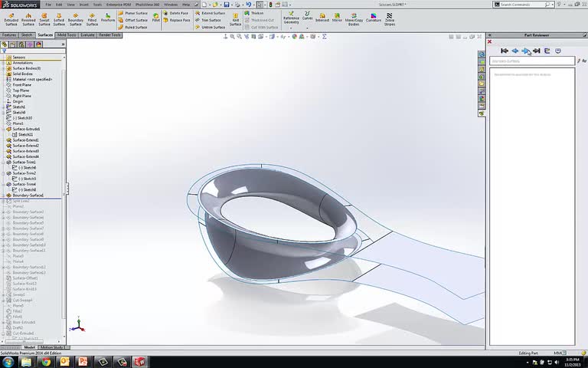Select the Extruded Surface tool
The image size is (588, 368).
click(11, 18)
